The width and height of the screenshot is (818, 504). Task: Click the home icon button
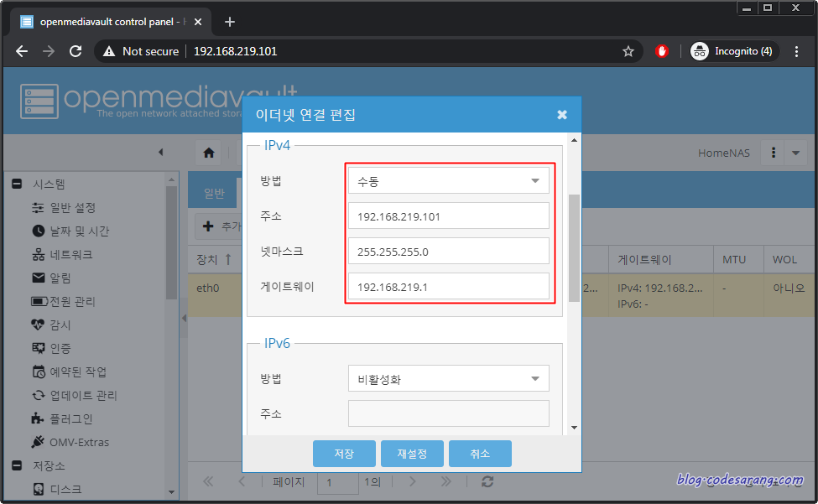[209, 153]
